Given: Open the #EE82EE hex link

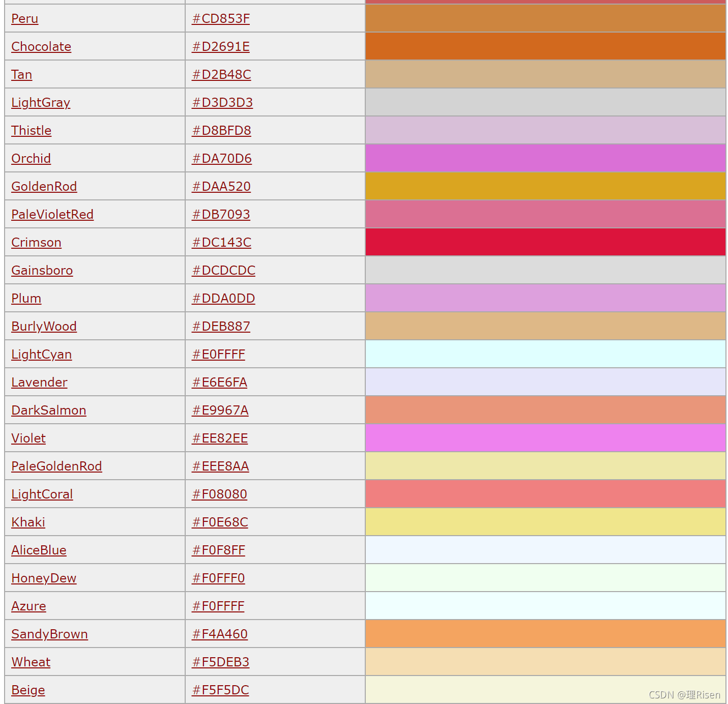Looking at the screenshot, I should pos(220,438).
